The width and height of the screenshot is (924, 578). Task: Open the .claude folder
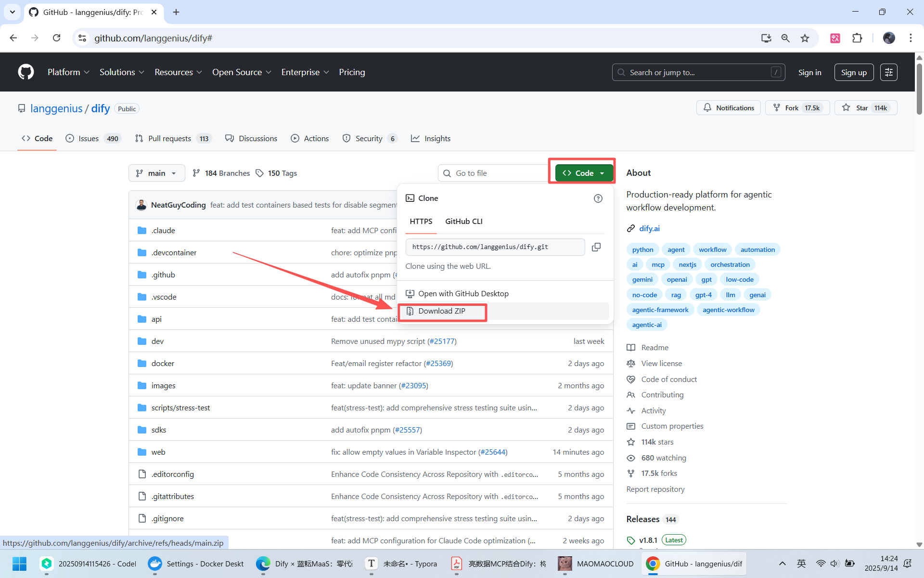[x=163, y=230]
